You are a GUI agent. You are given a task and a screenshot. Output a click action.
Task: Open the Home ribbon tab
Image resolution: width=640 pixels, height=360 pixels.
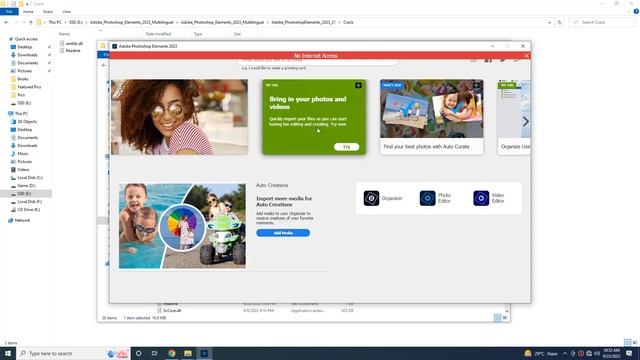[x=28, y=11]
